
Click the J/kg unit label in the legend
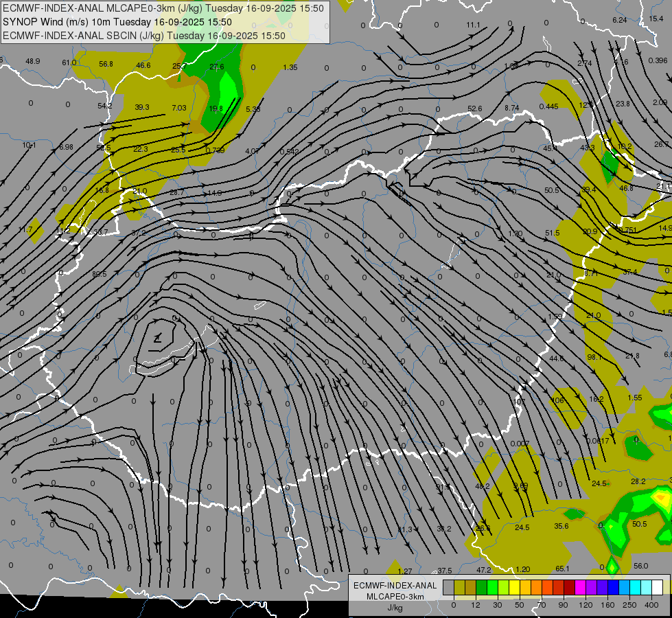click(395, 608)
